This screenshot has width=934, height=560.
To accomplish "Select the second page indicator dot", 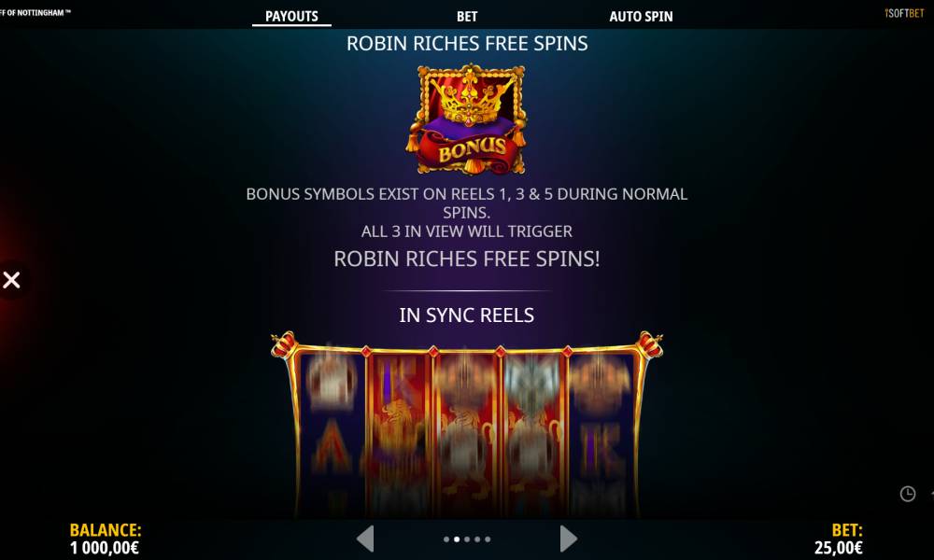I will pyautogui.click(x=457, y=539).
